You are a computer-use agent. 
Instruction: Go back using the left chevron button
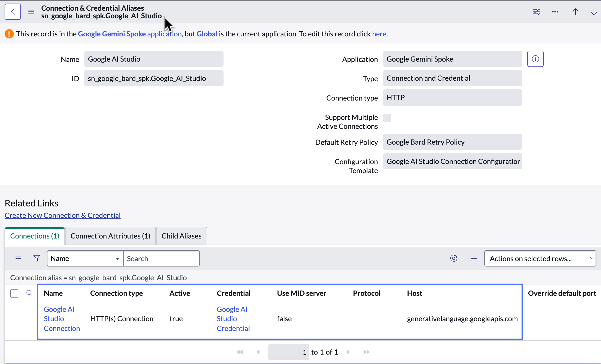click(13, 12)
